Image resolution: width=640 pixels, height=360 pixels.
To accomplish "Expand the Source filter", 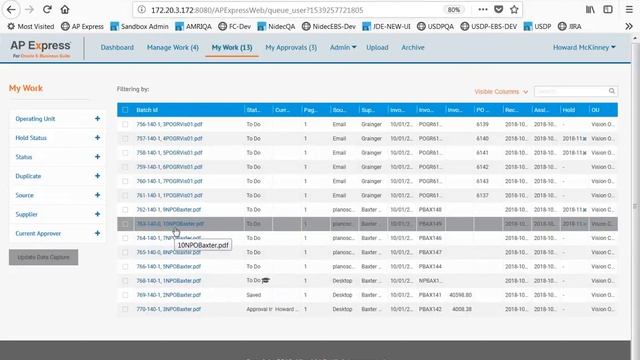I will pos(97,195).
